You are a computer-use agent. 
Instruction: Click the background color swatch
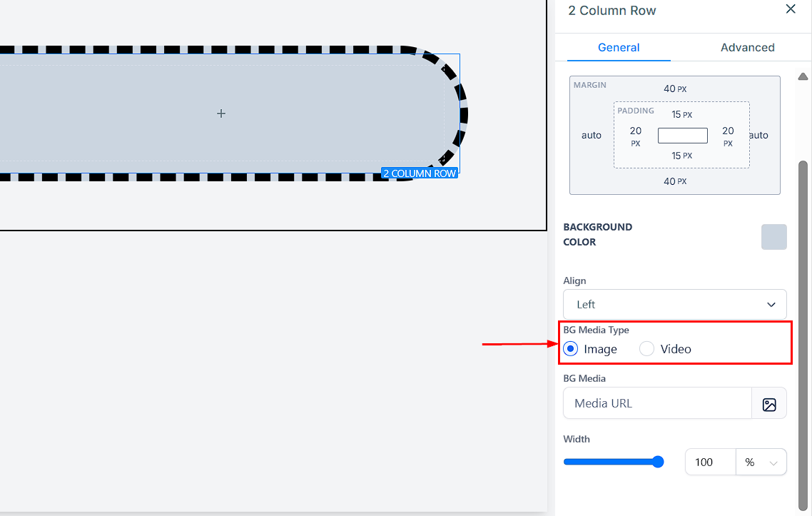coord(773,237)
